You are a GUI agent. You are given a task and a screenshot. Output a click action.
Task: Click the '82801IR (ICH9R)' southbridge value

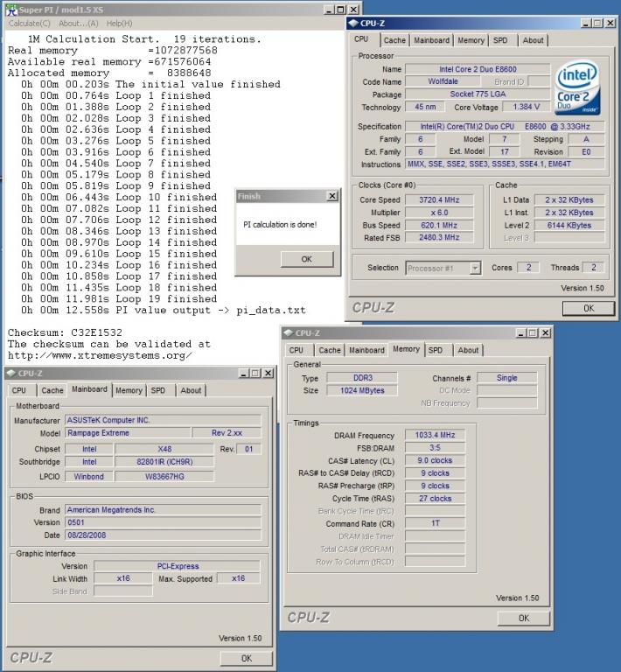tap(164, 462)
